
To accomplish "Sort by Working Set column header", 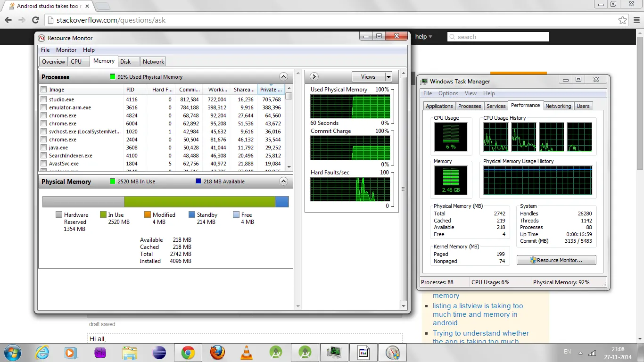I will [216, 90].
